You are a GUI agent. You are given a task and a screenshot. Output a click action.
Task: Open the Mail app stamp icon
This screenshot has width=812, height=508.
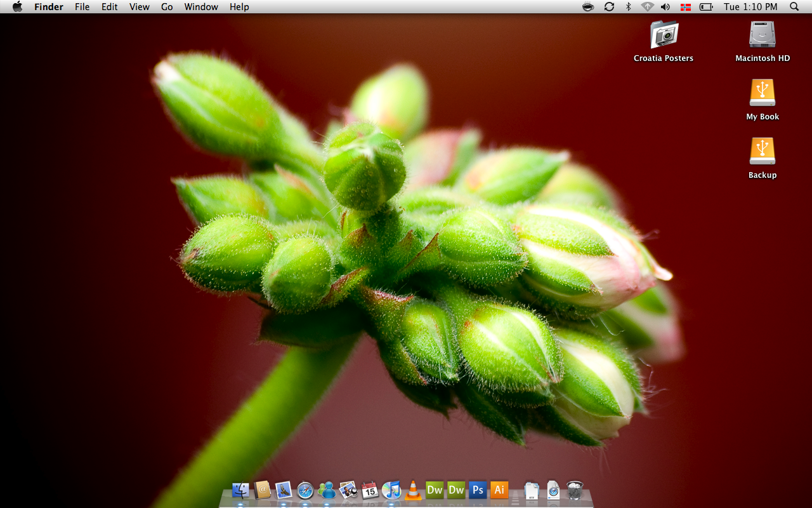284,490
